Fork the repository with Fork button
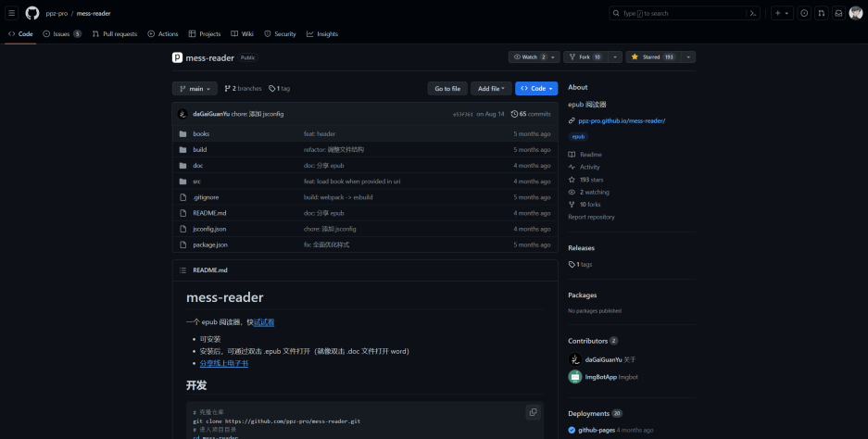This screenshot has height=439, width=868. (585, 57)
